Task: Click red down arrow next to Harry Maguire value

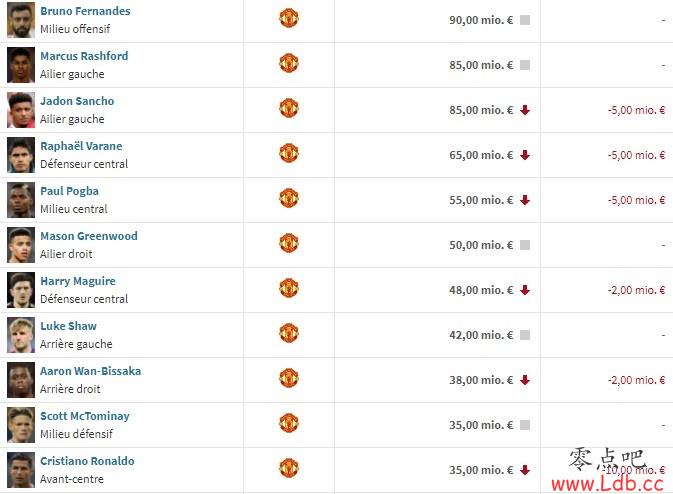Action: [x=525, y=291]
